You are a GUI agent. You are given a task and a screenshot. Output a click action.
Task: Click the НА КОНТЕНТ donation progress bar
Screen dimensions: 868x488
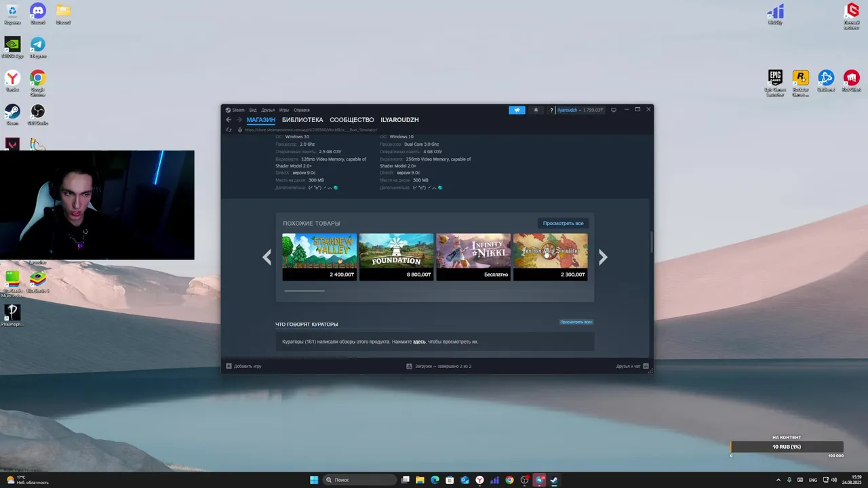(x=787, y=447)
